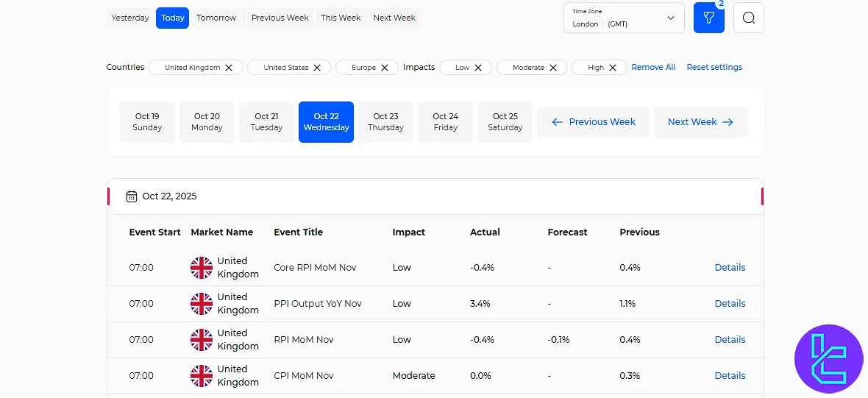Open the filter funnel icon button
This screenshot has width=868, height=398.
pyautogui.click(x=708, y=18)
